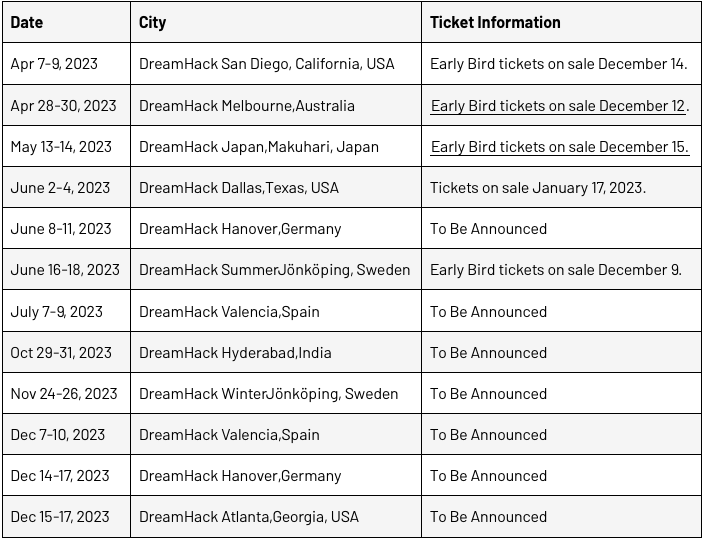The image size is (703, 539).
Task: Select DreamHack San Diego, California cell
Action: pos(276,64)
